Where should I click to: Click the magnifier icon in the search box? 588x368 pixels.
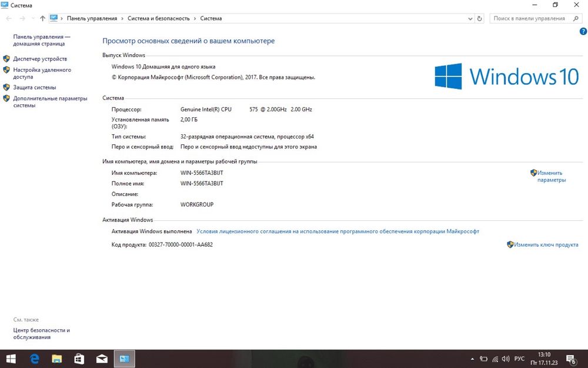576,18
